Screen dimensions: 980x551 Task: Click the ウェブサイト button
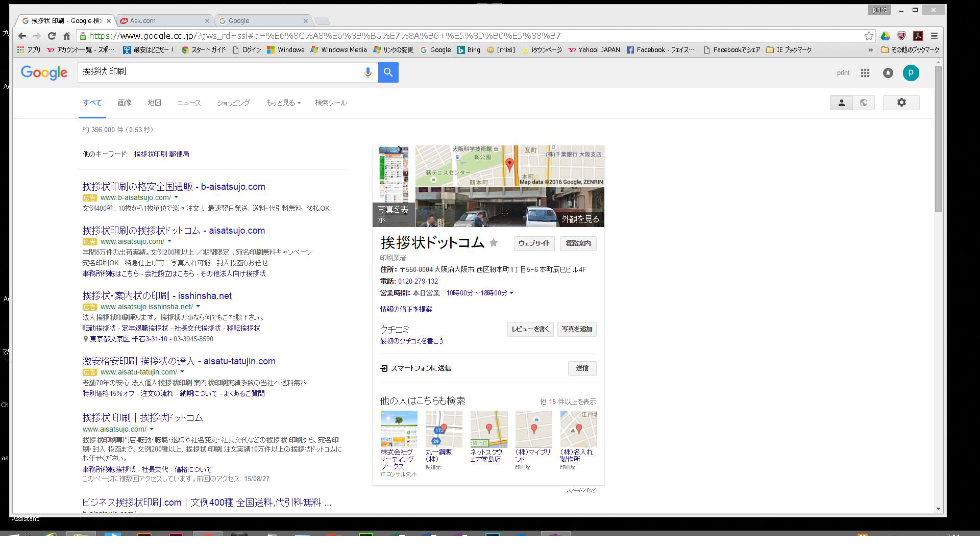coord(534,243)
